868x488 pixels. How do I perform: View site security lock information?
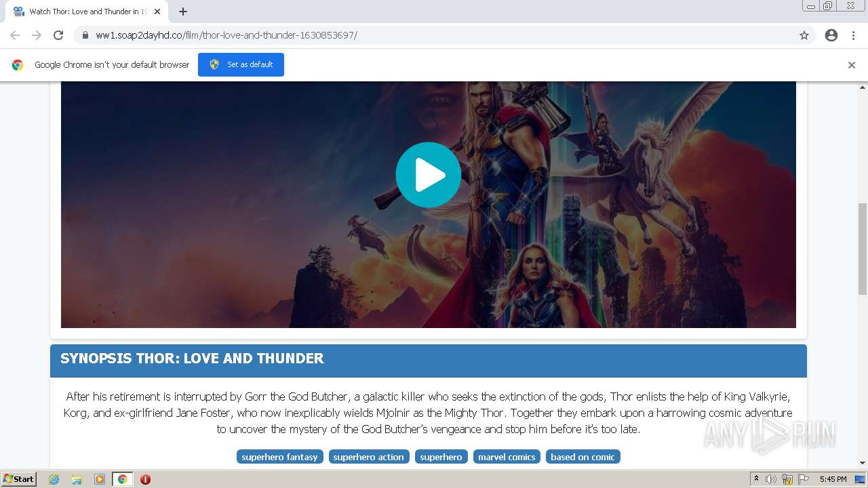coord(85,35)
